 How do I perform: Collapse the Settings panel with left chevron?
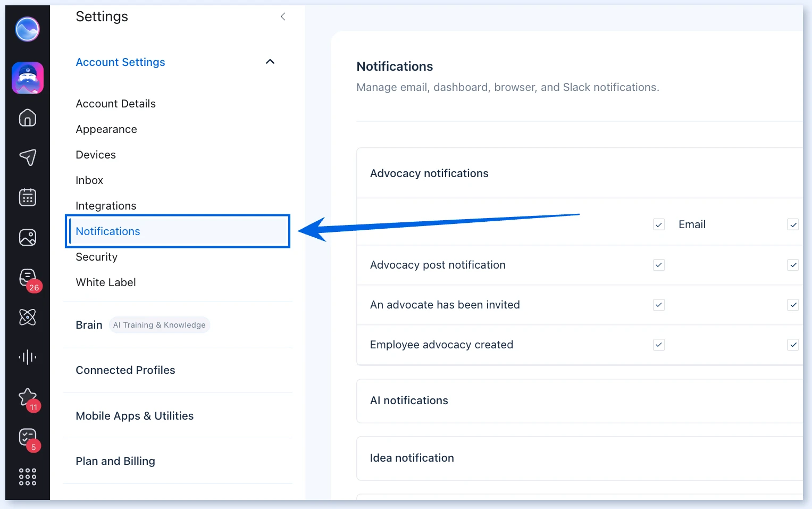pyautogui.click(x=283, y=16)
